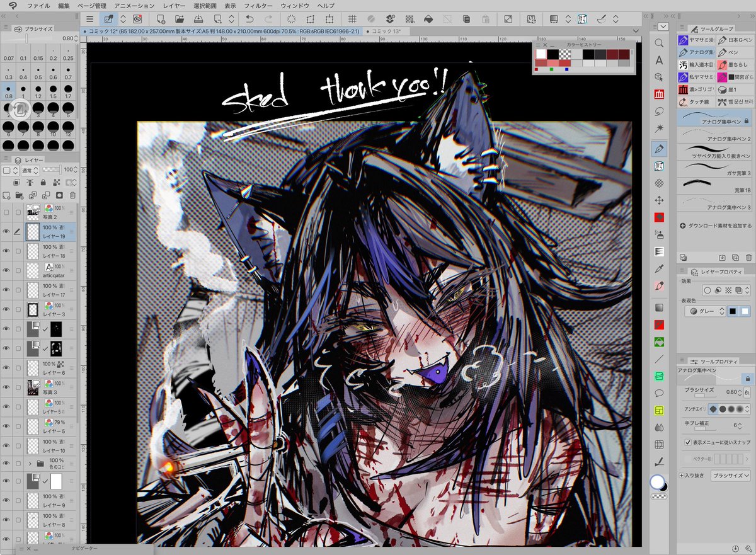Open the フィルター menu
Viewport: 756px width, 555px height.
[x=258, y=5]
